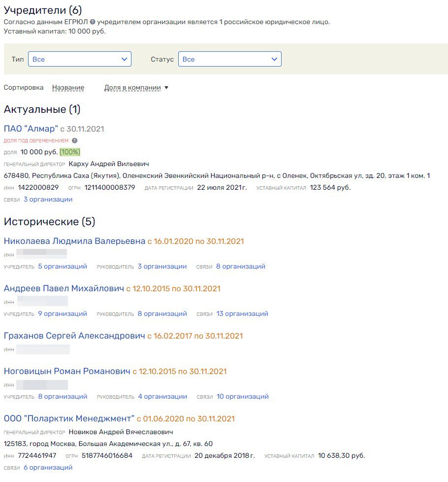448x482 pixels.
Task: Open 3 организации links of ПАО Алмар
Action: click(x=48, y=199)
